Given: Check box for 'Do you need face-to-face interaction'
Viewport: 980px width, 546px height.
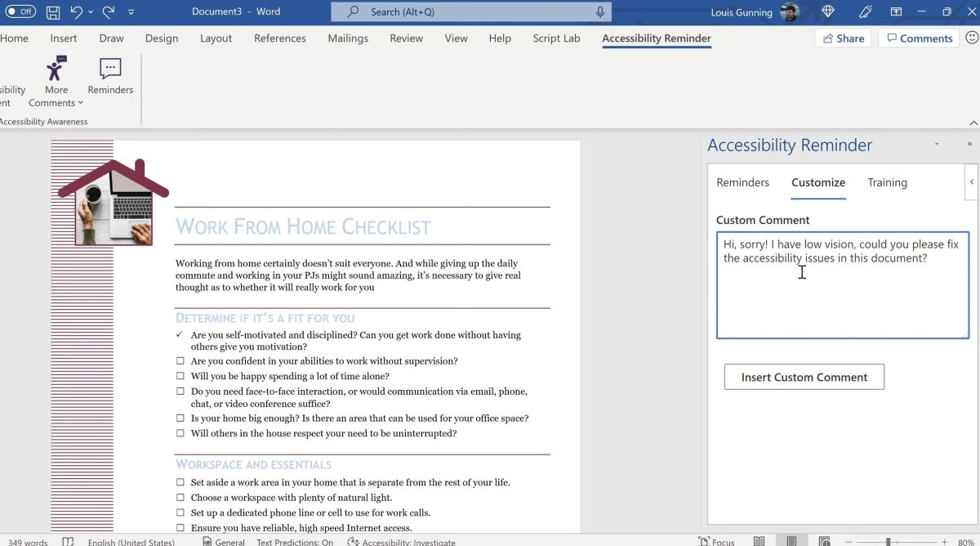Looking at the screenshot, I should pos(180,392).
